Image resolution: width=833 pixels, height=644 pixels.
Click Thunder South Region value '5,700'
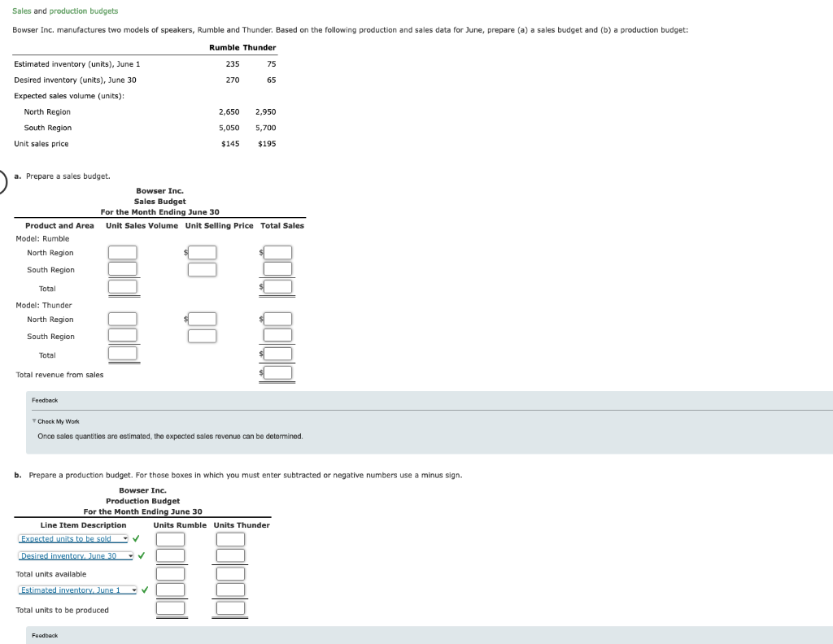click(266, 128)
